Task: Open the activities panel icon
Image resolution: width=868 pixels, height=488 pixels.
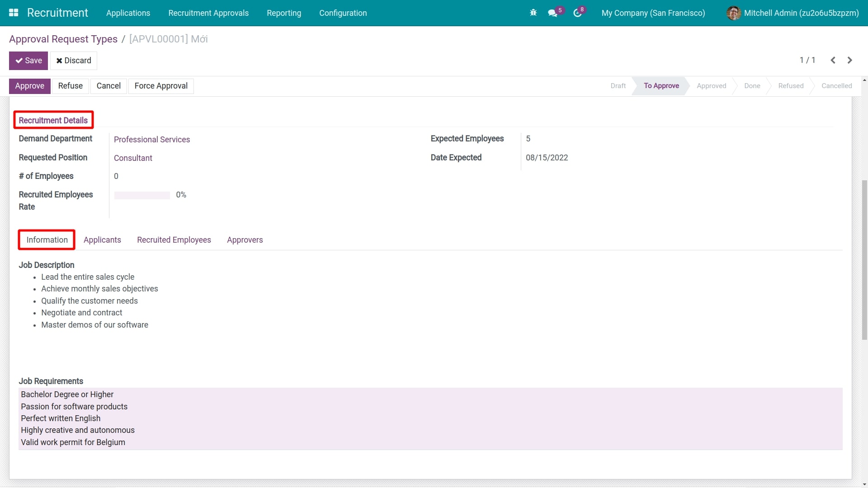Action: tap(576, 13)
